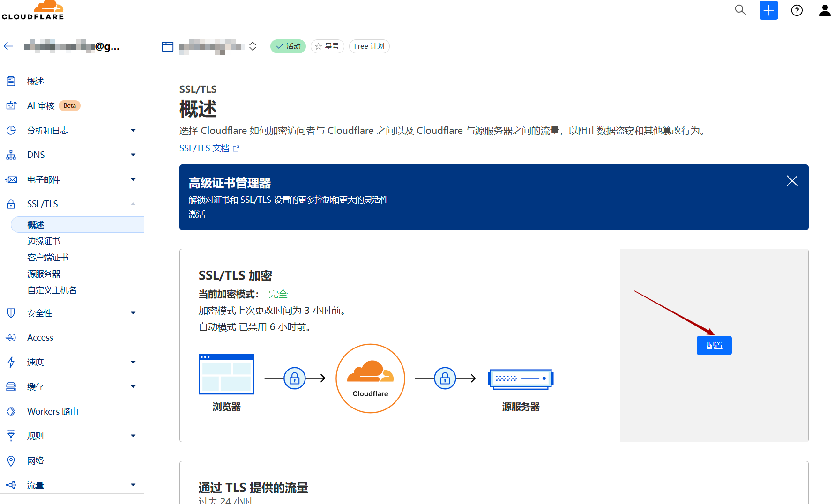Toggle the 星号 star on the domain
Viewport: 834px width, 504px height.
[x=327, y=46]
